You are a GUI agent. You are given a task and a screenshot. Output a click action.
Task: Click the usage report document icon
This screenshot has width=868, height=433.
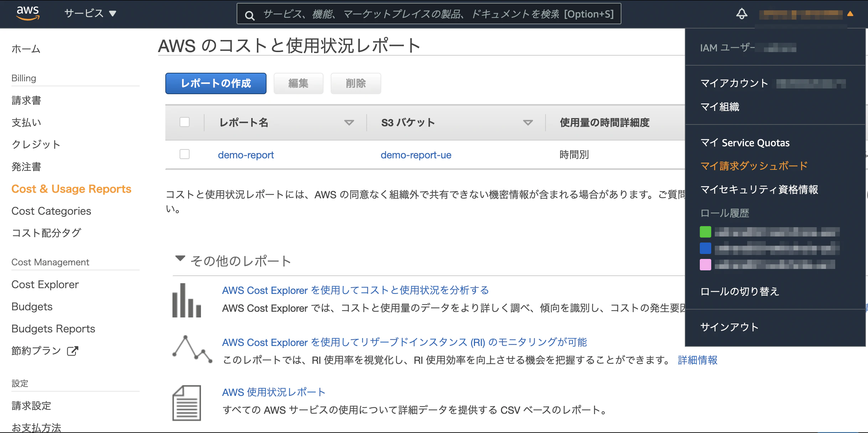click(187, 403)
